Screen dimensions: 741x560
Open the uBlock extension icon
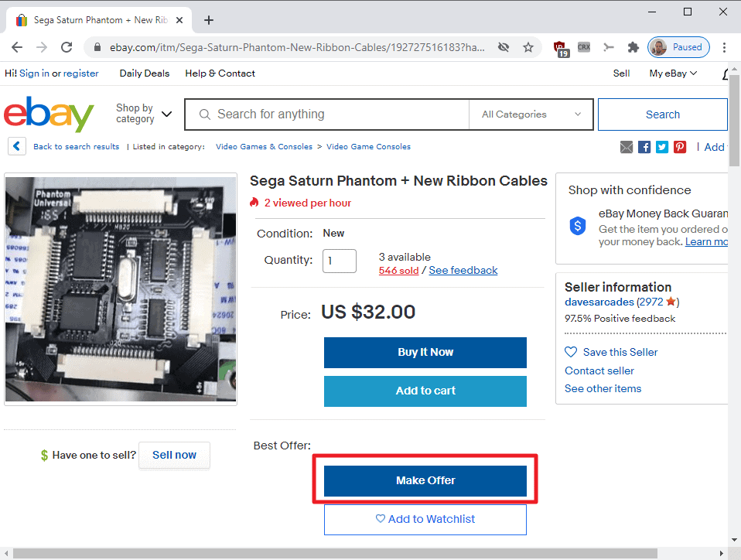click(x=561, y=48)
